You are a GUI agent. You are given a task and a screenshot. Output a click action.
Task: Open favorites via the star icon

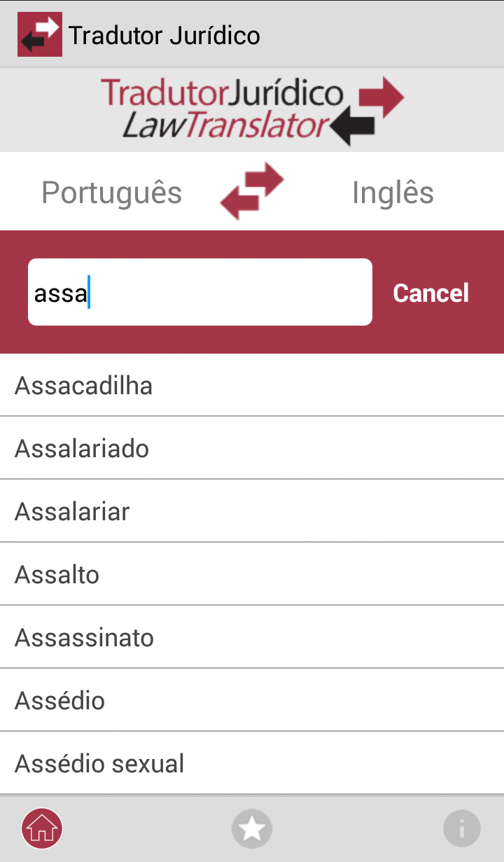pyautogui.click(x=252, y=829)
